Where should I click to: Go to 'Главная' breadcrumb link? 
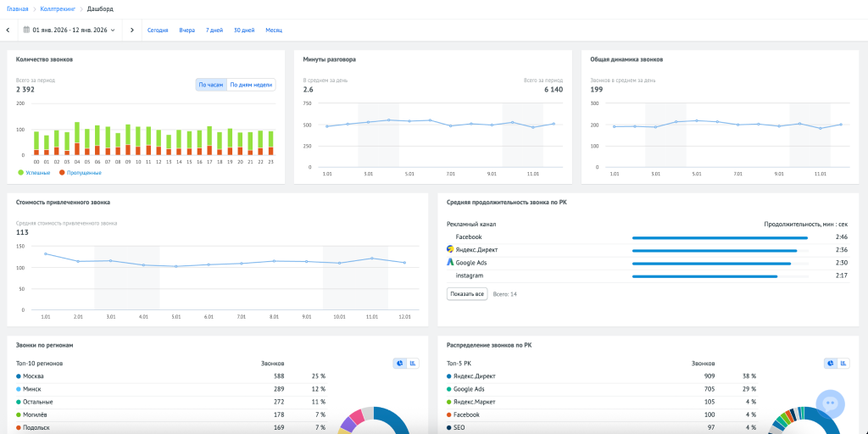(17, 8)
